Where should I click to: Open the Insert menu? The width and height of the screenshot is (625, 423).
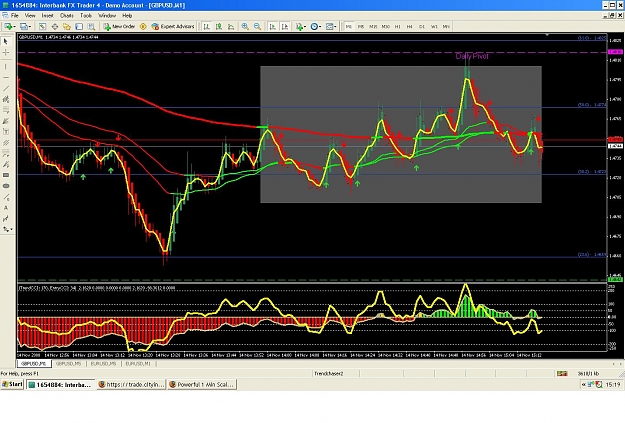click(x=47, y=16)
